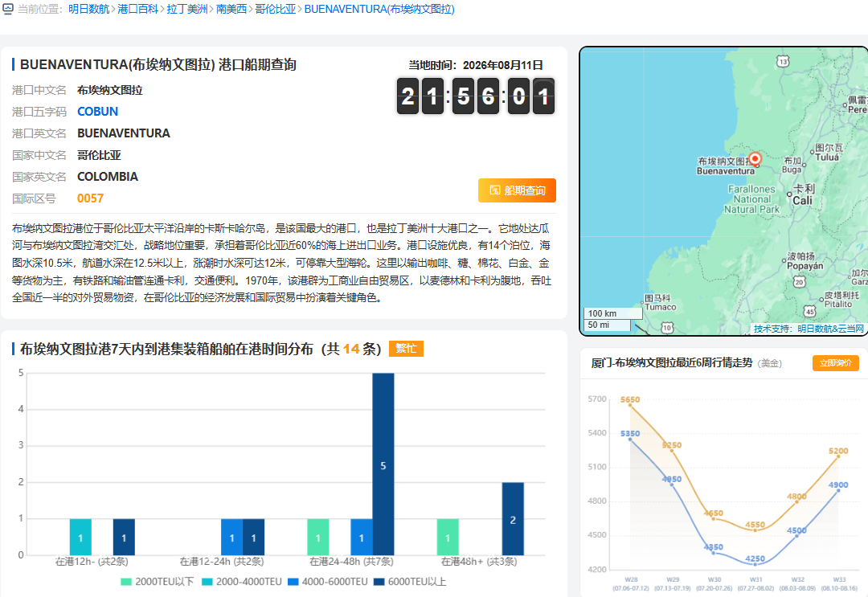Click the orange 繁忙 status badge
The image size is (868, 597).
tap(406, 349)
